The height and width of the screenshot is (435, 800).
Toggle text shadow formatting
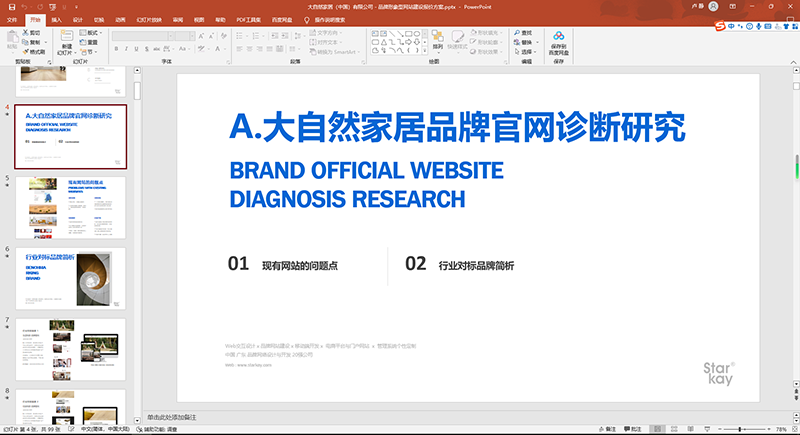coord(146,49)
